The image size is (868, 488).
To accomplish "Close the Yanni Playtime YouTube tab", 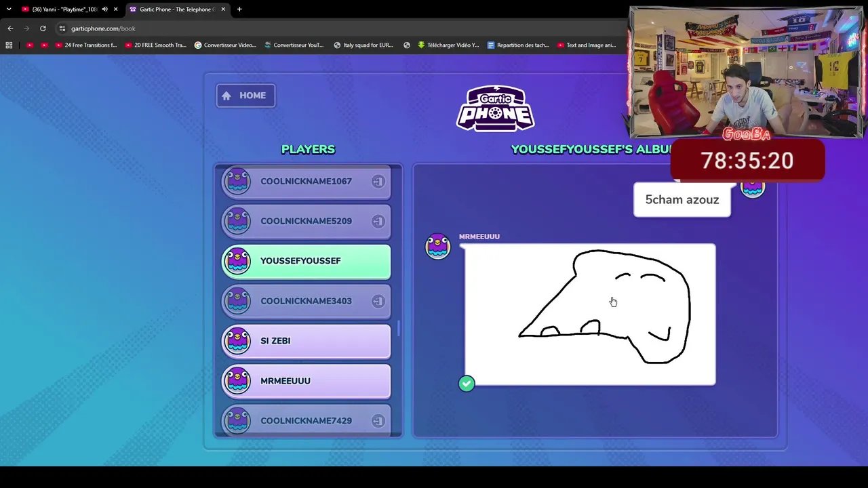I will (x=115, y=9).
